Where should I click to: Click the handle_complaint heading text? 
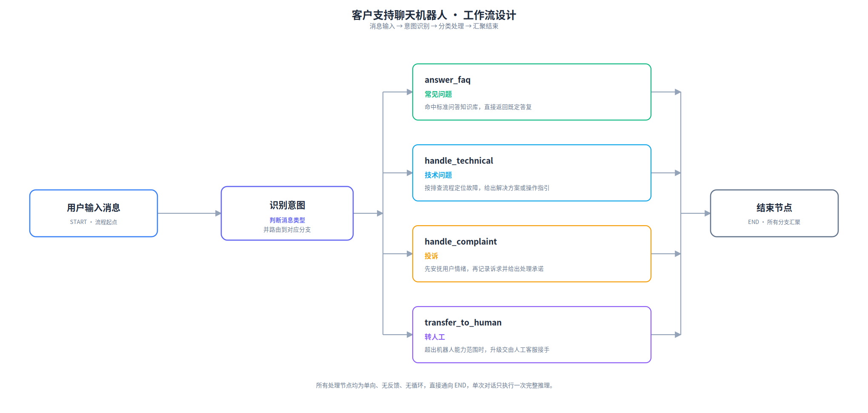[x=461, y=242]
